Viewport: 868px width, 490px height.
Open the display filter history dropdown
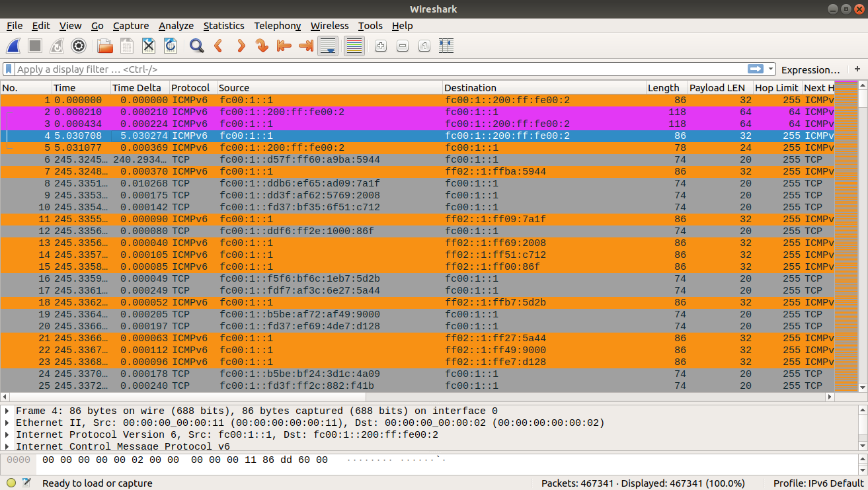[771, 69]
